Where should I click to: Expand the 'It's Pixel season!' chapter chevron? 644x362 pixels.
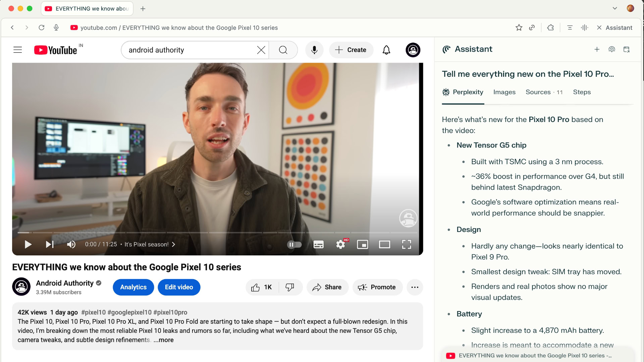coord(173,244)
